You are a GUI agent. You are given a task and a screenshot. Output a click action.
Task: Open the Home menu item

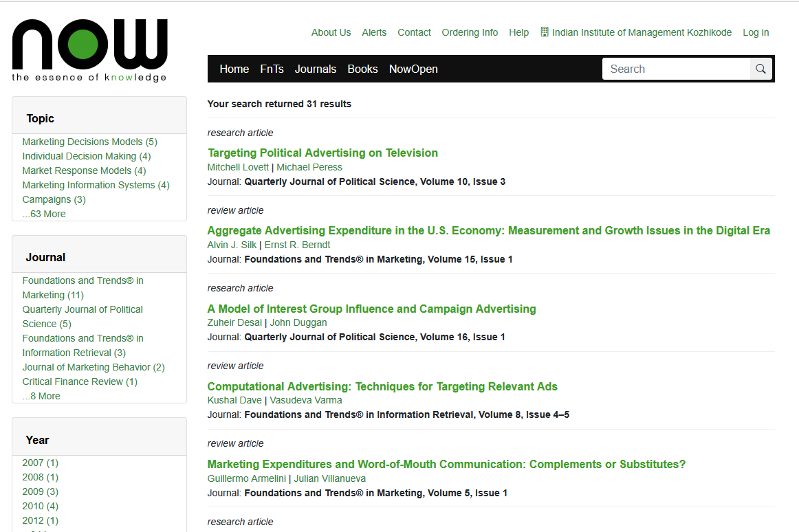[x=234, y=69]
